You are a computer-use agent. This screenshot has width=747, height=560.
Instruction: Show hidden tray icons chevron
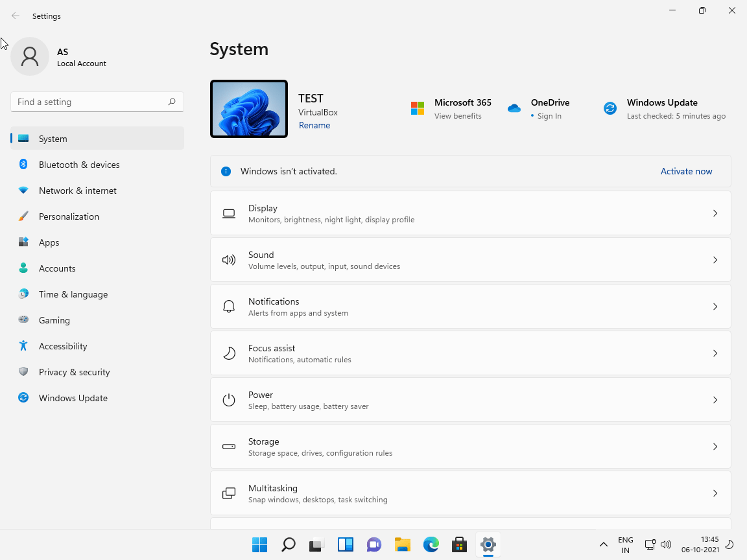coord(603,544)
